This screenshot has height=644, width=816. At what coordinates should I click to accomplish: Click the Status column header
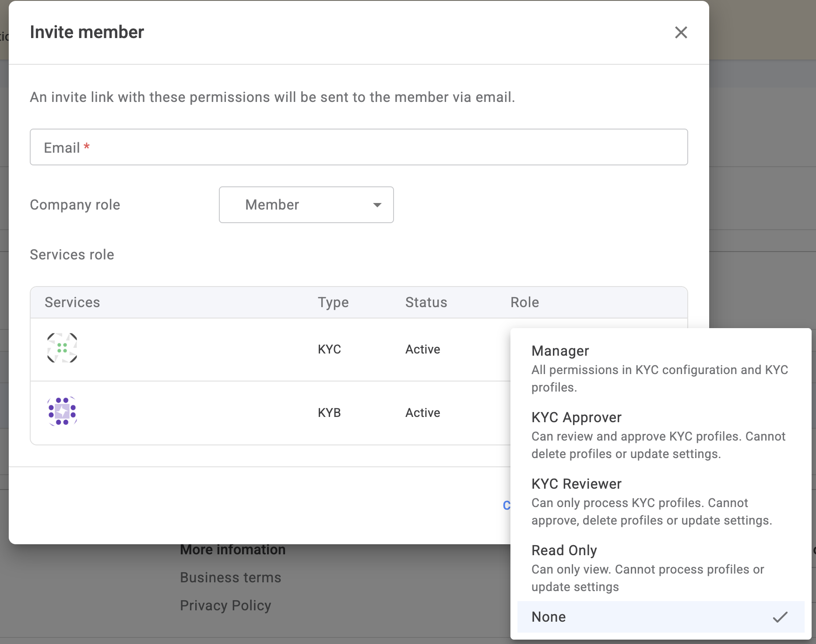(x=426, y=302)
